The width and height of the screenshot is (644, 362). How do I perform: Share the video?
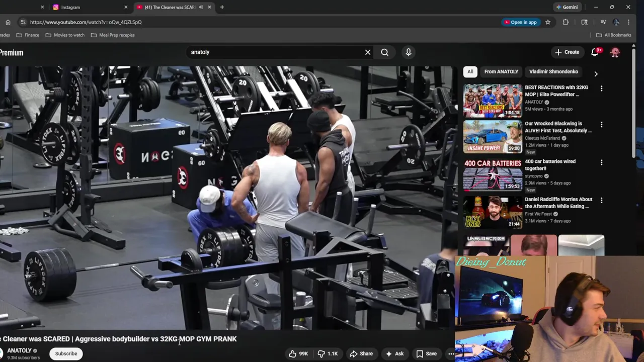click(x=361, y=354)
